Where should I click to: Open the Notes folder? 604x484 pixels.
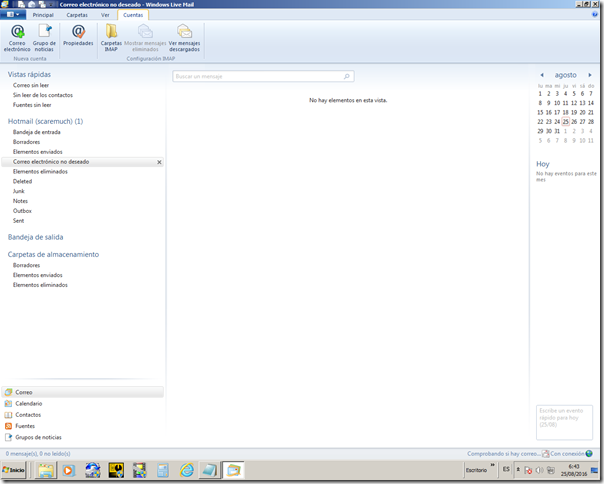20,201
